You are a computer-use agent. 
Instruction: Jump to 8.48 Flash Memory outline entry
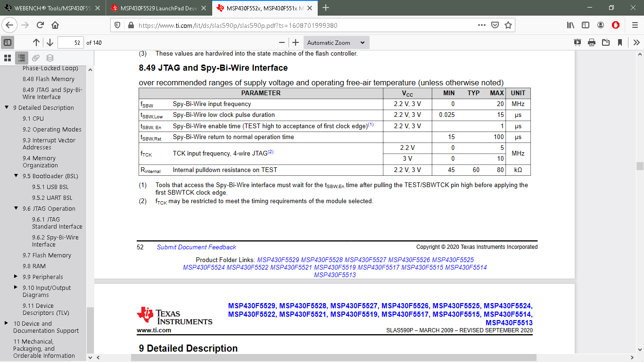(49, 79)
